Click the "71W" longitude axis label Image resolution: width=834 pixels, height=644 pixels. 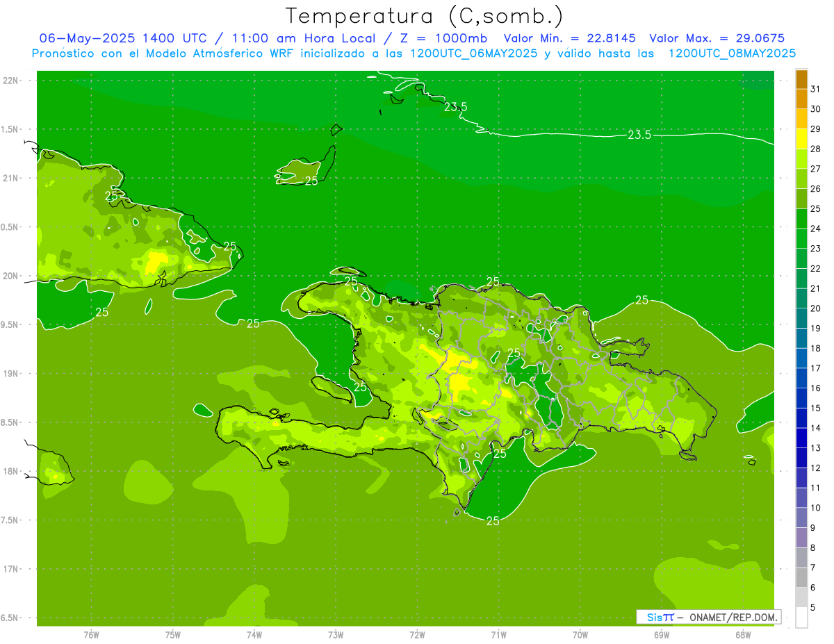point(498,635)
